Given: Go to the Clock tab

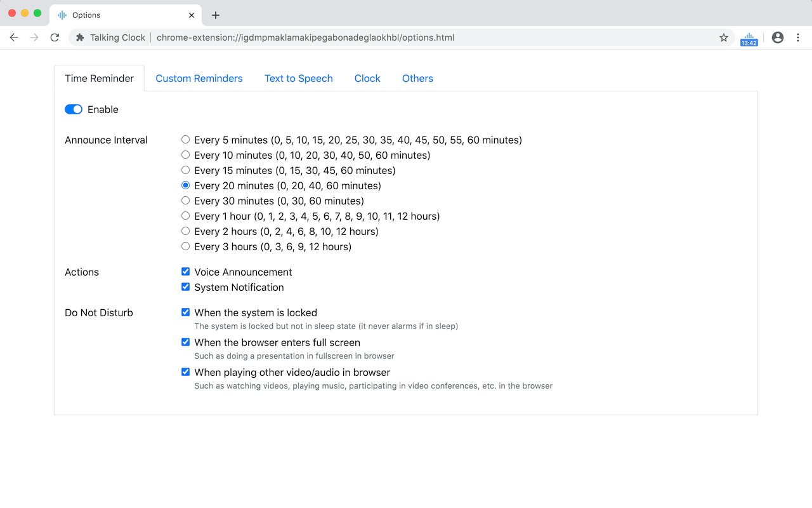Looking at the screenshot, I should pos(367,79).
